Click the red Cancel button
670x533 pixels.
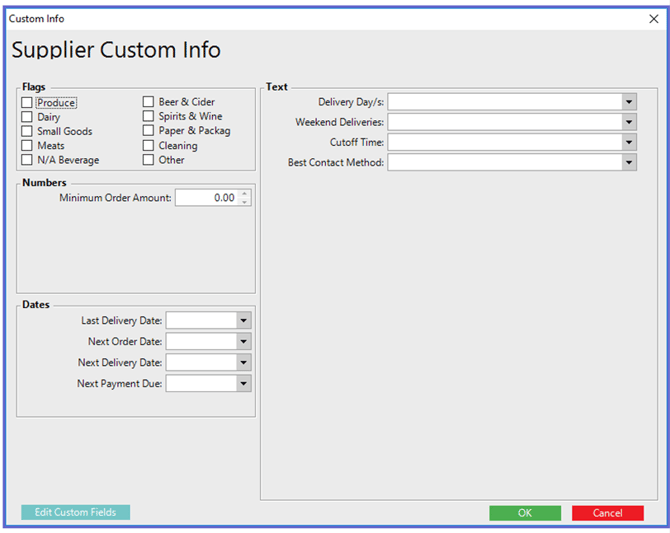pos(607,513)
